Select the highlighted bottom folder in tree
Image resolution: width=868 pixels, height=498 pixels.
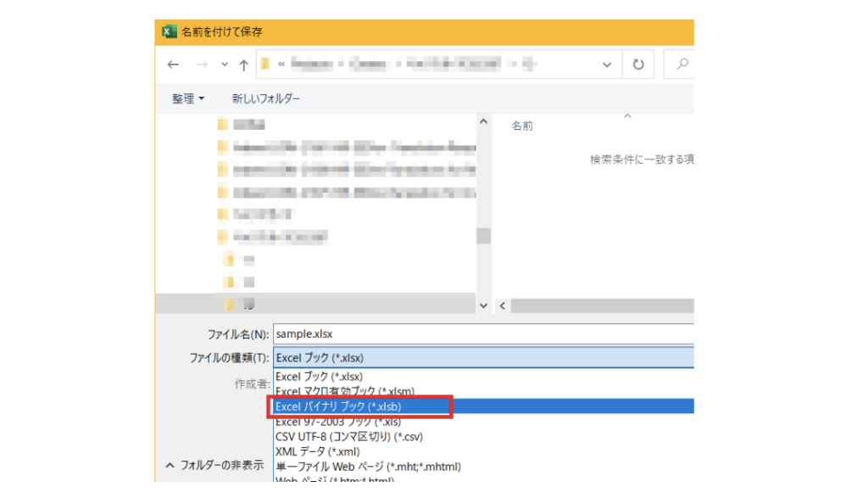[x=315, y=304]
